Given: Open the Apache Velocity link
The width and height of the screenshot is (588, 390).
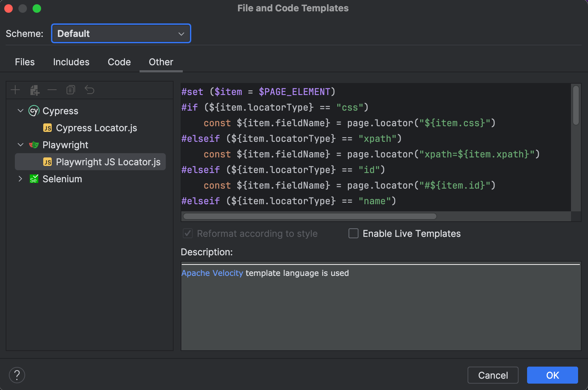Looking at the screenshot, I should (x=211, y=273).
